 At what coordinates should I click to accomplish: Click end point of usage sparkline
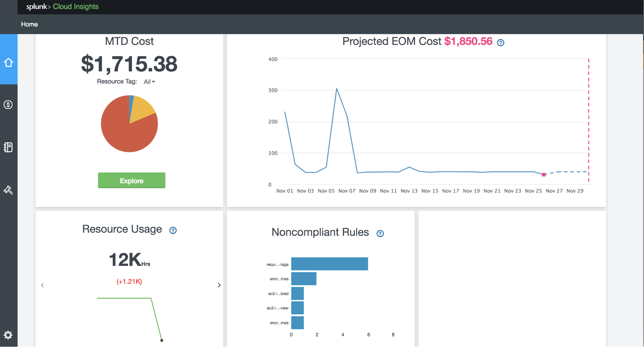162,340
